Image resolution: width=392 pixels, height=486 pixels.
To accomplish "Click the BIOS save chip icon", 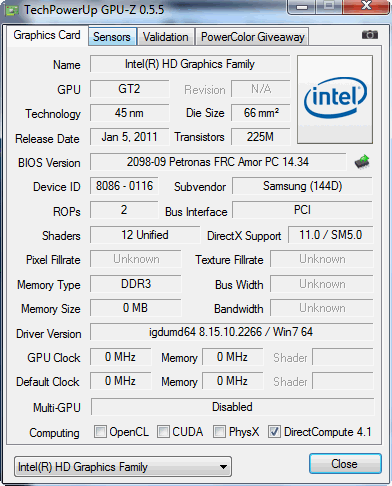I will coord(362,162).
